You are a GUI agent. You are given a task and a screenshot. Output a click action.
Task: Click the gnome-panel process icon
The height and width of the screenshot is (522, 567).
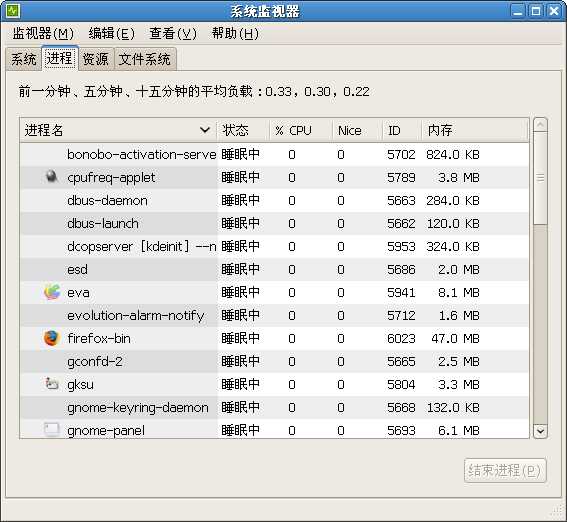(x=51, y=429)
